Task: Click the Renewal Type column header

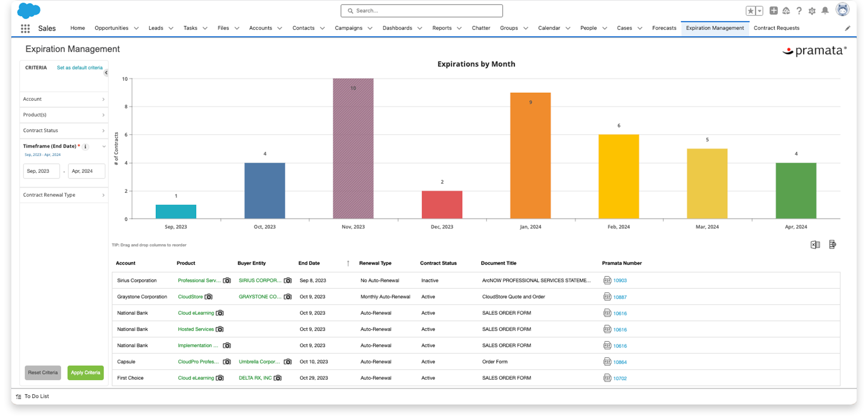Action: [375, 263]
